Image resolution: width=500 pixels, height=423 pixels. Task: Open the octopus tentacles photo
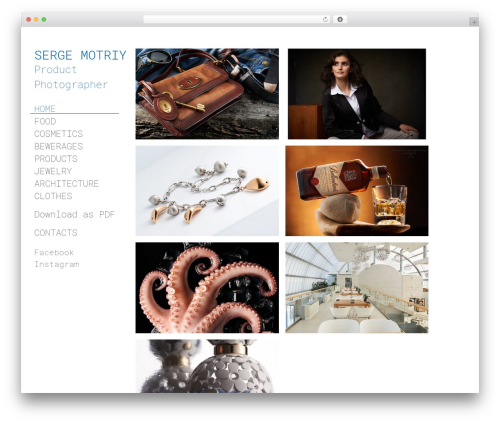click(207, 288)
